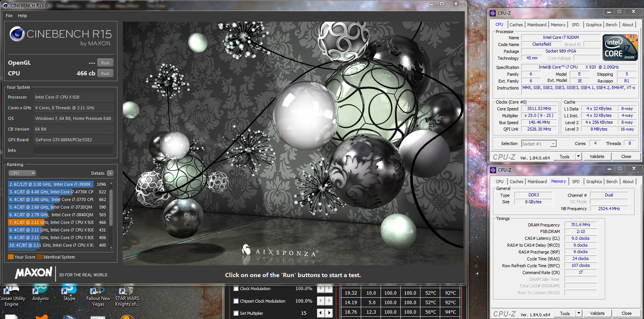Click the ranking list scroll-down arrow
The height and width of the screenshot is (319, 644).
point(111,248)
